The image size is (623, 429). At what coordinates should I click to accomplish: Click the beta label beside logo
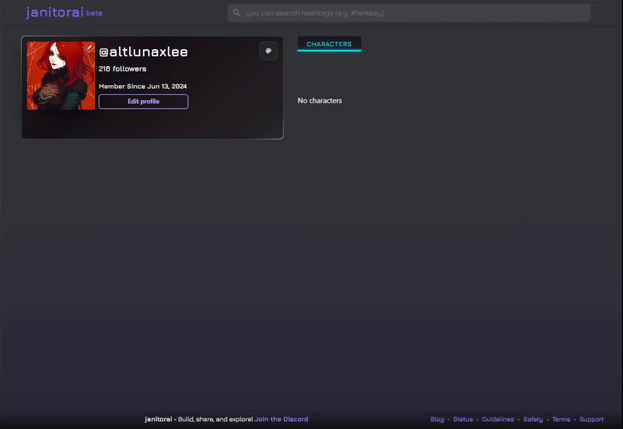(x=94, y=14)
